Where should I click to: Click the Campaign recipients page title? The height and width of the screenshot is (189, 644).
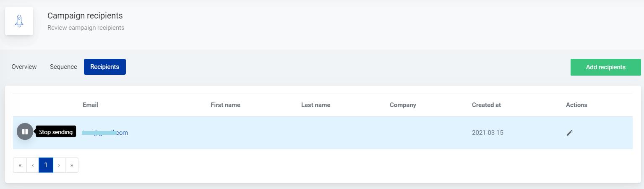tap(85, 16)
